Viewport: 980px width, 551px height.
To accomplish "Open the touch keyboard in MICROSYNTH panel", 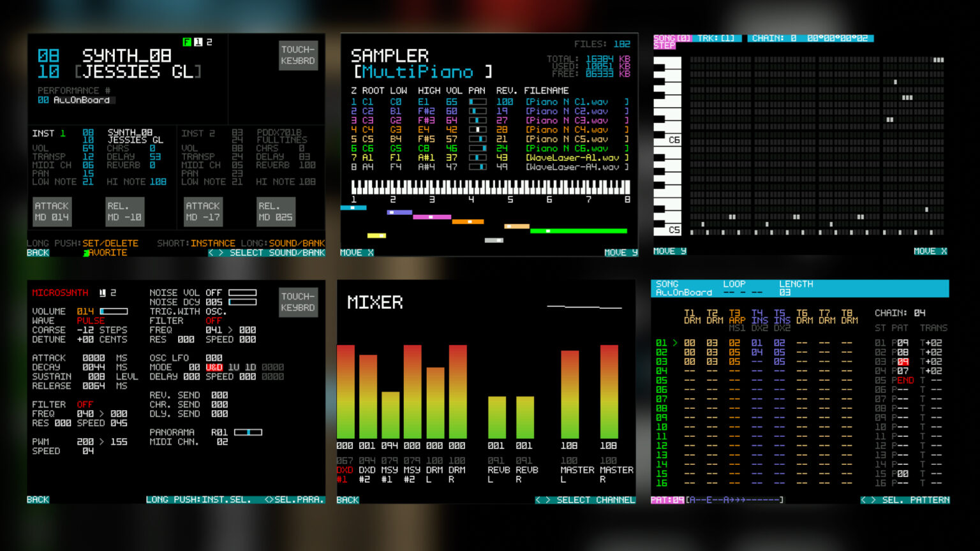I will pyautogui.click(x=298, y=302).
